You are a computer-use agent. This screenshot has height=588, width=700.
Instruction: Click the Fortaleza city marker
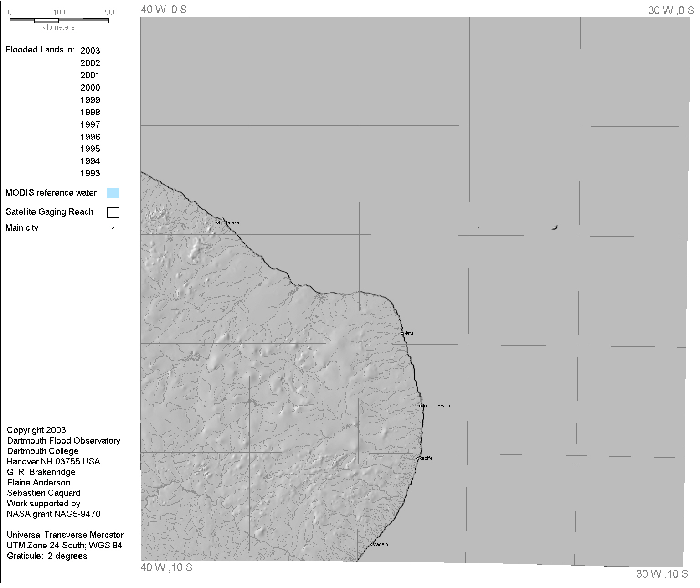(218, 222)
